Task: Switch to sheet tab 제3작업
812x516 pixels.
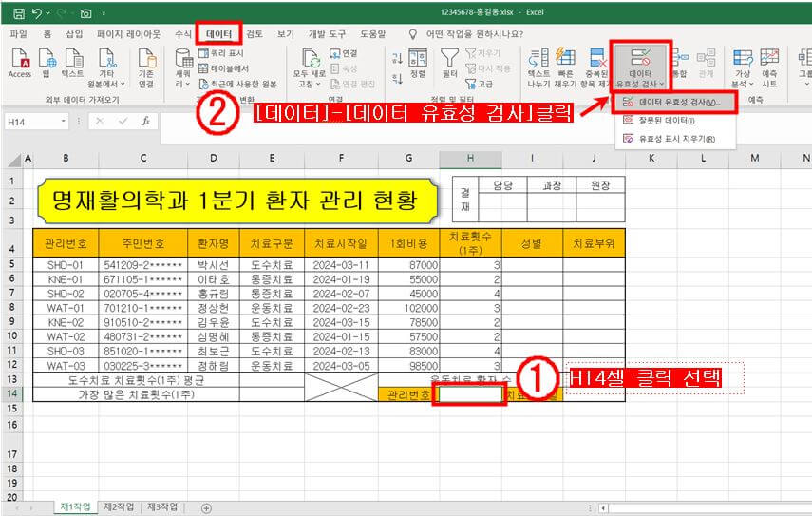Action: tap(162, 506)
